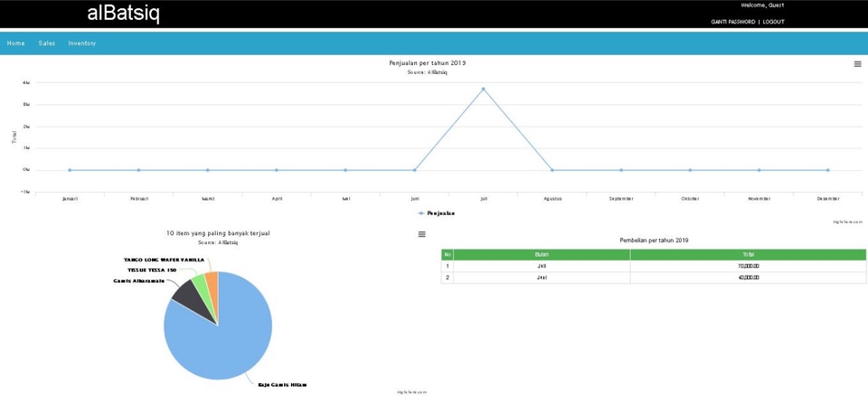Click the 'Penjualan per tahun 2019' chart title
This screenshot has height=396, width=868.
[x=428, y=63]
